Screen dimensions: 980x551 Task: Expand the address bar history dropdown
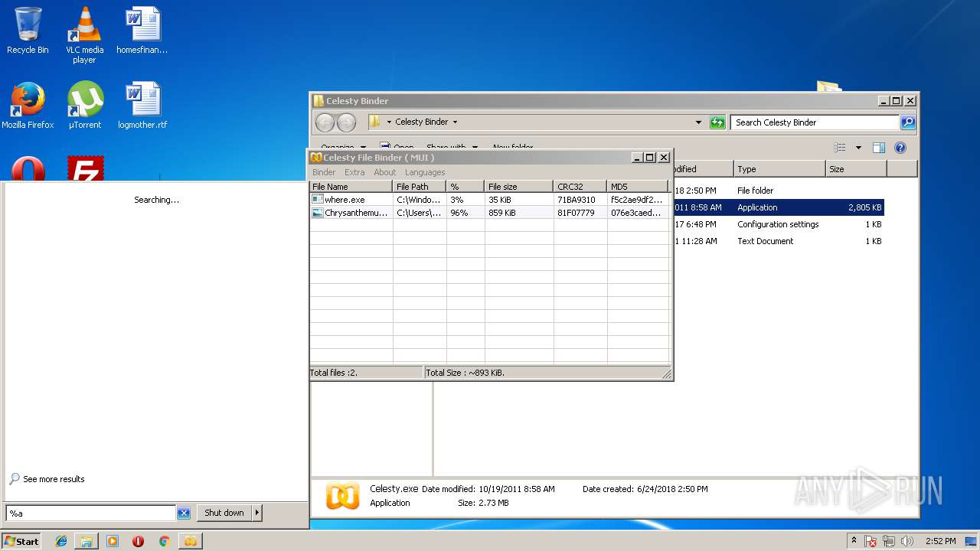698,122
